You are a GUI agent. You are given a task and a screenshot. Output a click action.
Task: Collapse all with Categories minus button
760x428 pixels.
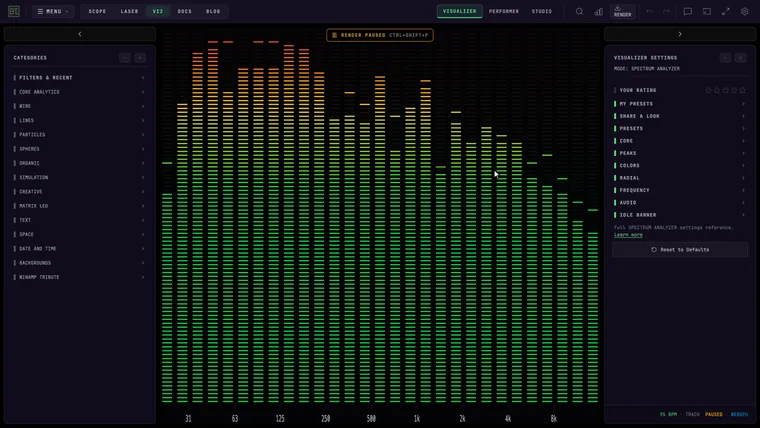[125, 58]
